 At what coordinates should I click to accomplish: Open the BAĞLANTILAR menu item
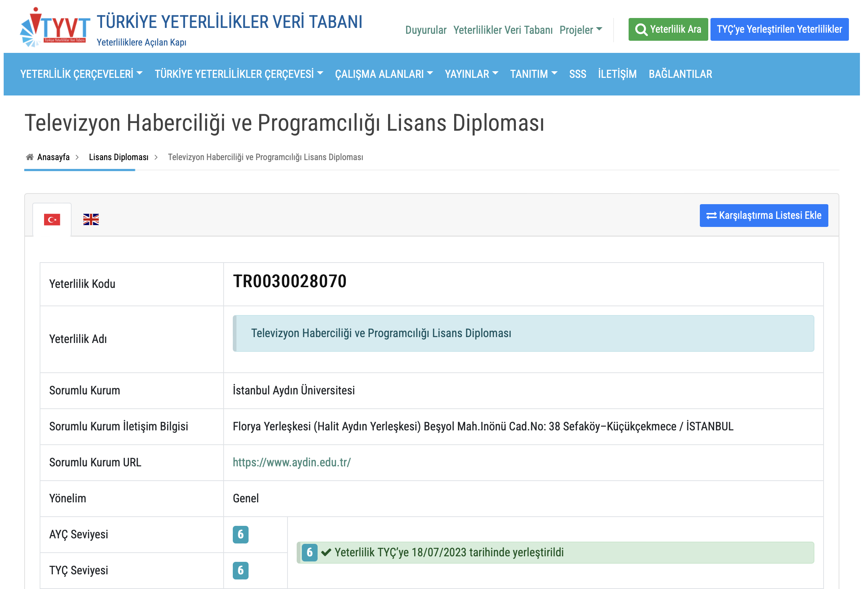681,74
